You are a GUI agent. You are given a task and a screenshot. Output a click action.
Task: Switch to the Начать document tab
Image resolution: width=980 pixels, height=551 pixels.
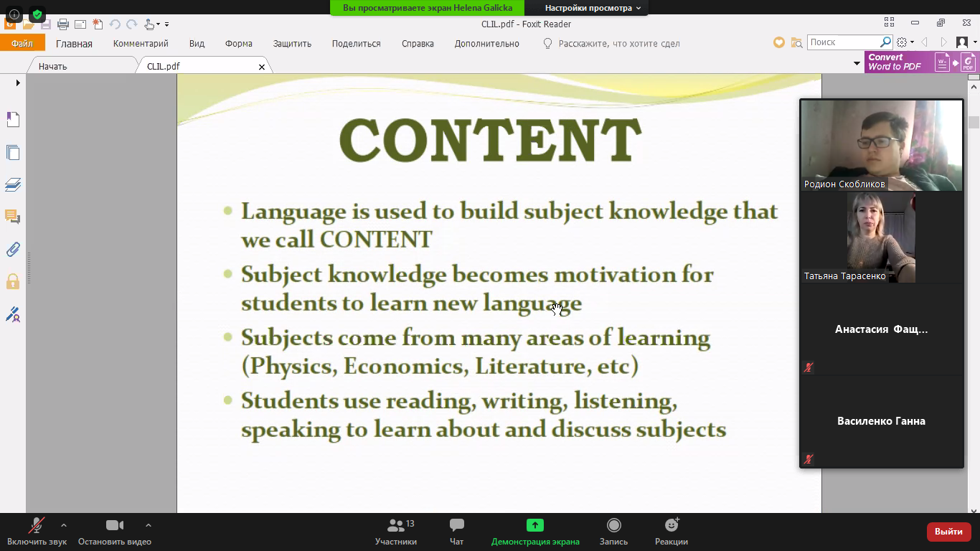53,66
